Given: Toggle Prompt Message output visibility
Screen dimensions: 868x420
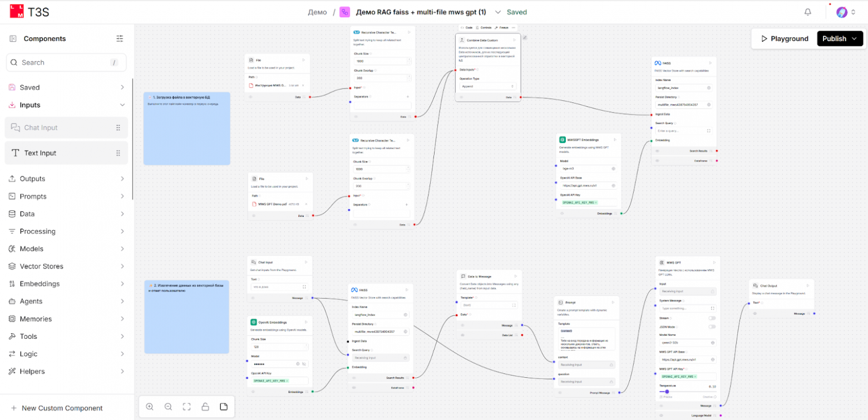Looking at the screenshot, I should tap(560, 393).
